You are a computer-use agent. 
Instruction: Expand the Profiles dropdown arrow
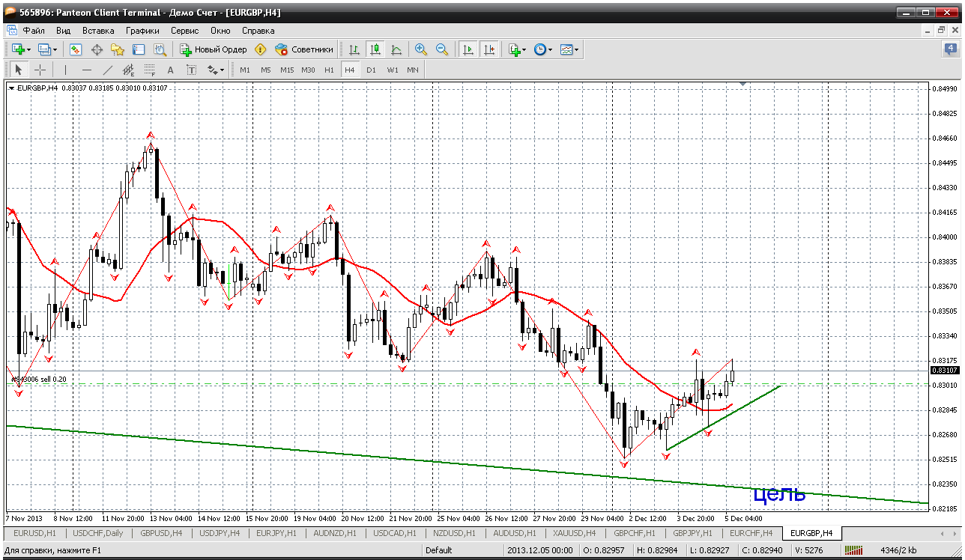click(55, 49)
